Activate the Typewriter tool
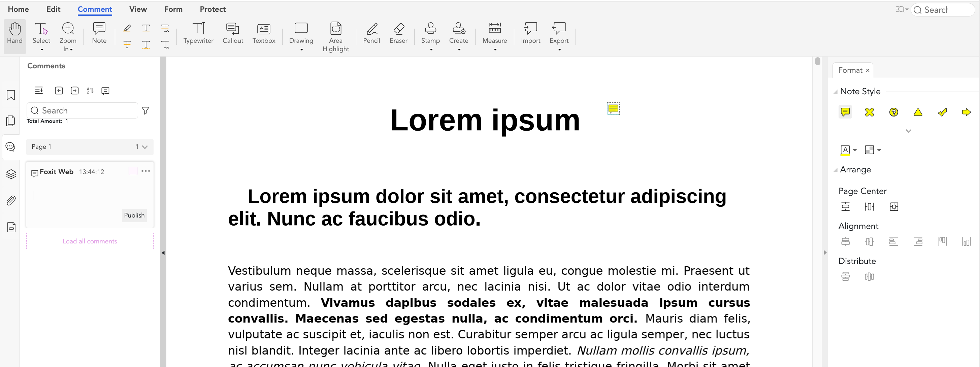Viewport: 980px width, 367px height. (x=198, y=33)
